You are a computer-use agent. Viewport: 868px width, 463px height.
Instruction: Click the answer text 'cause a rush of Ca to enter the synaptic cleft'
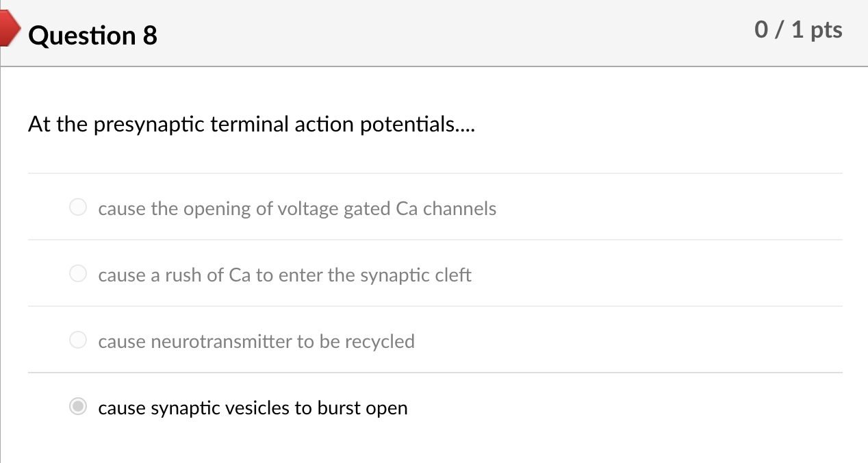tap(285, 275)
